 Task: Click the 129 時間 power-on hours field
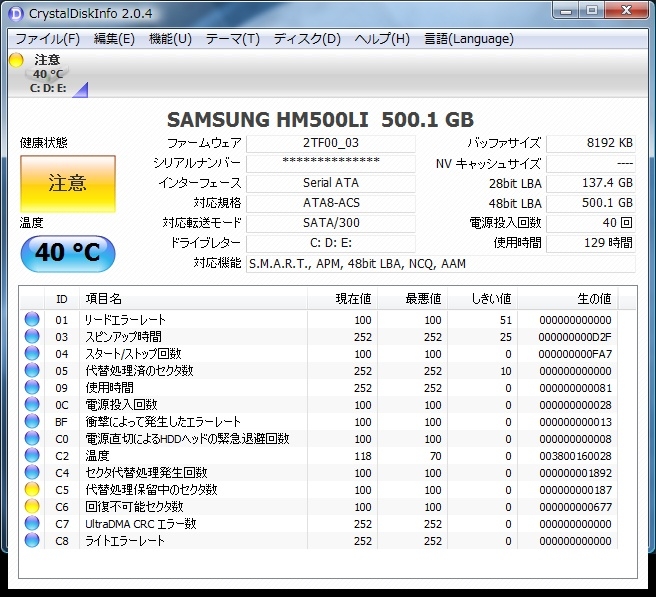coord(591,243)
